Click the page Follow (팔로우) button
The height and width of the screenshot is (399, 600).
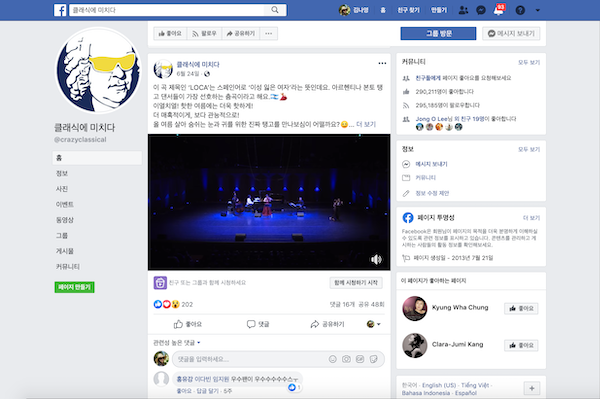[204, 34]
